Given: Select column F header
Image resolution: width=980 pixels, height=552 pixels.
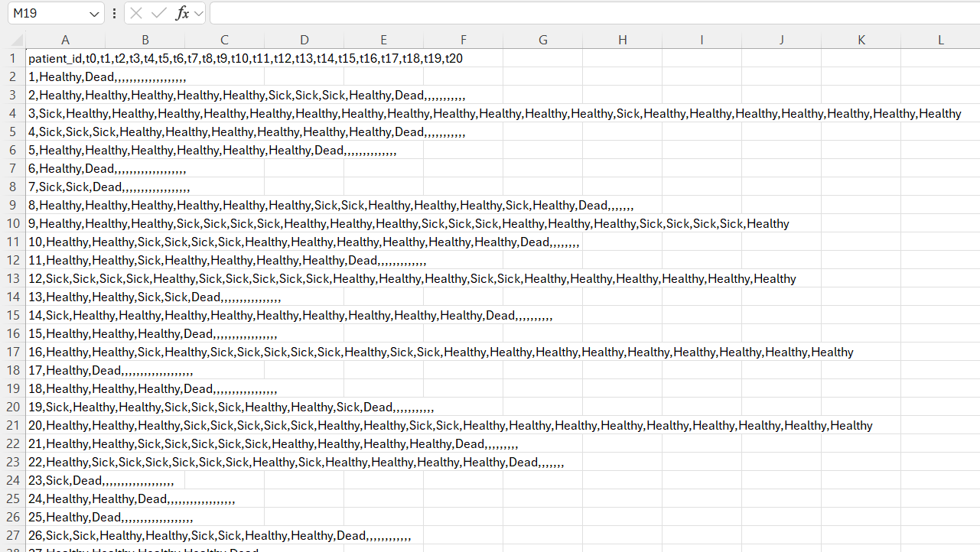Looking at the screenshot, I should click(463, 41).
